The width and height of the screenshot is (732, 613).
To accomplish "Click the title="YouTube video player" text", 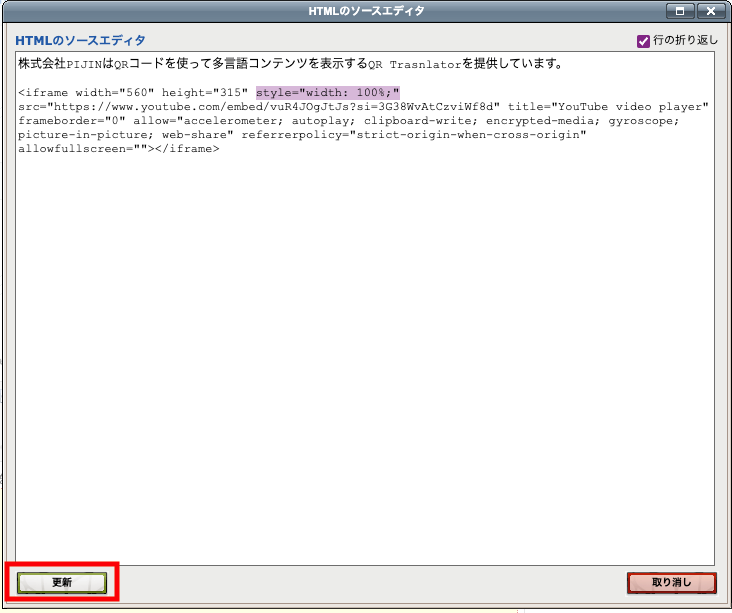I will pos(608,106).
